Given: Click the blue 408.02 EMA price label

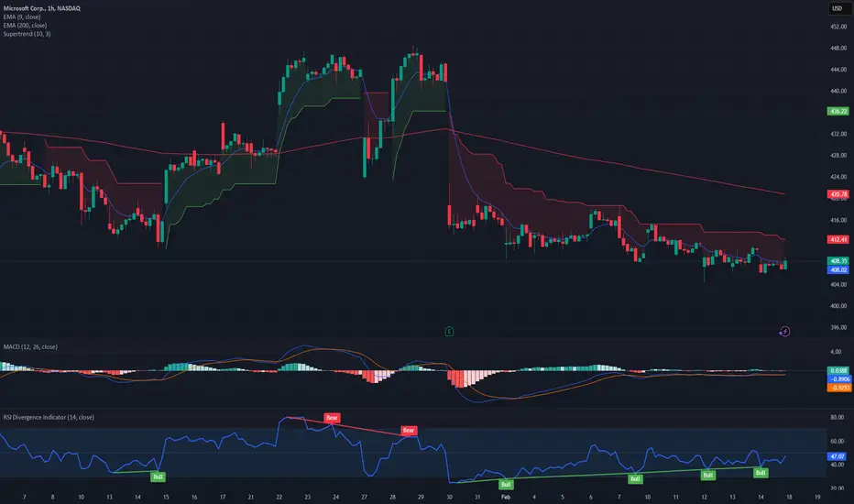Looking at the screenshot, I should tap(838, 269).
